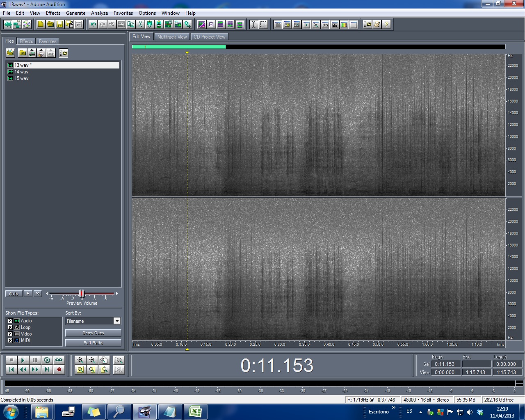Open the File menu

click(x=7, y=13)
